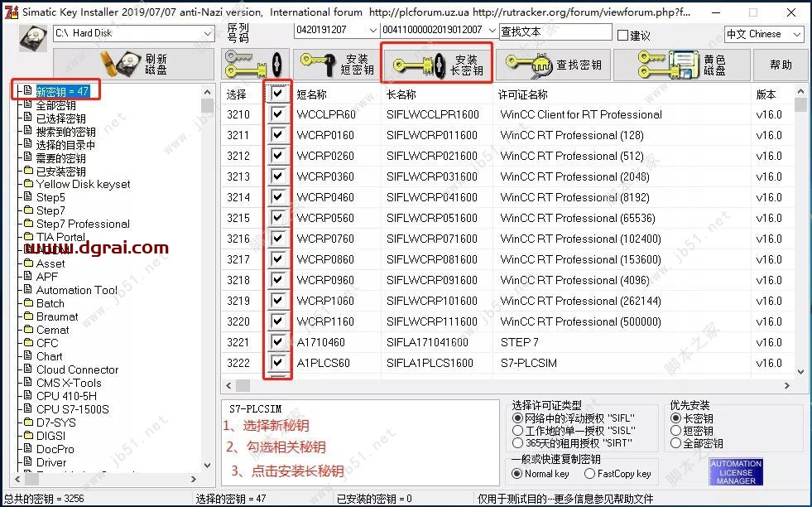This screenshot has height=507, width=812.
Task: Select Cloud Connector in tree
Action: coord(77,369)
